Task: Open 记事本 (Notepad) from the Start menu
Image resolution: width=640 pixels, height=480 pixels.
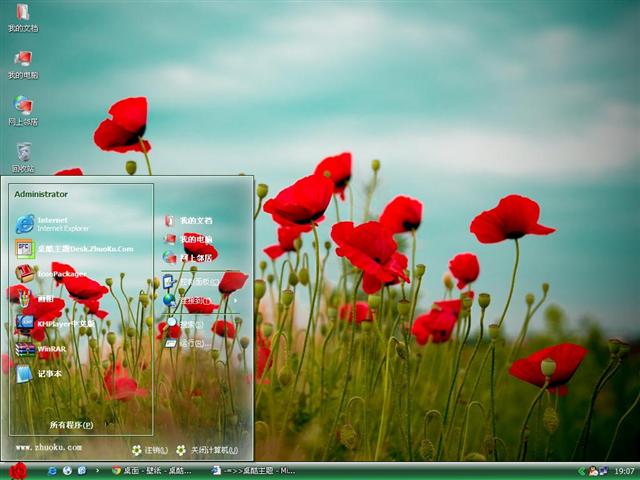Action: 48,373
